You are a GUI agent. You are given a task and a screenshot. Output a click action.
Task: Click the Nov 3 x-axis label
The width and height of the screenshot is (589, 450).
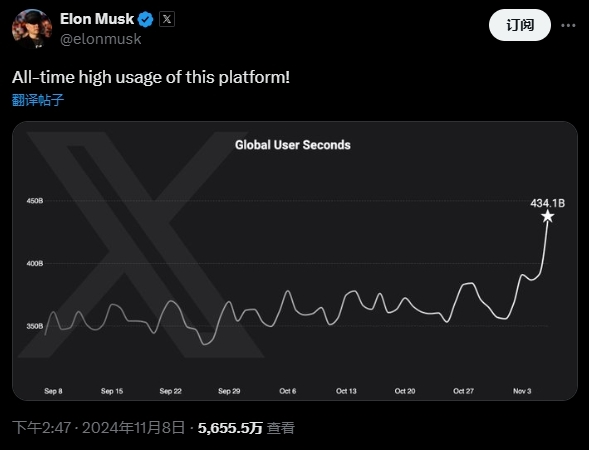(x=522, y=391)
